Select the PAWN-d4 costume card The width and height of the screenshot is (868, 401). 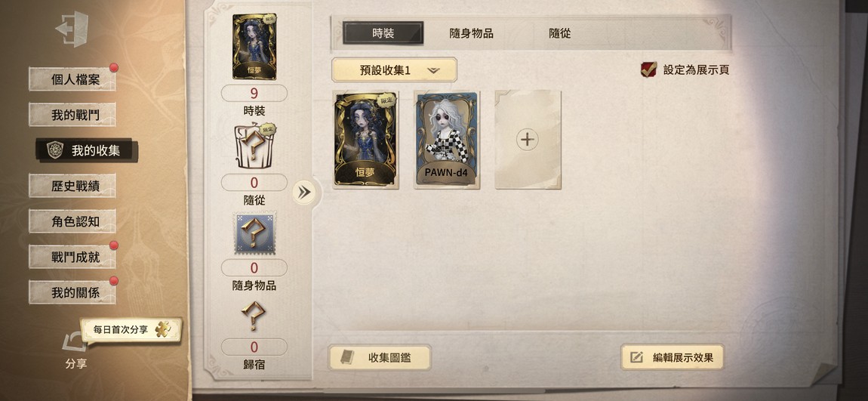click(447, 140)
